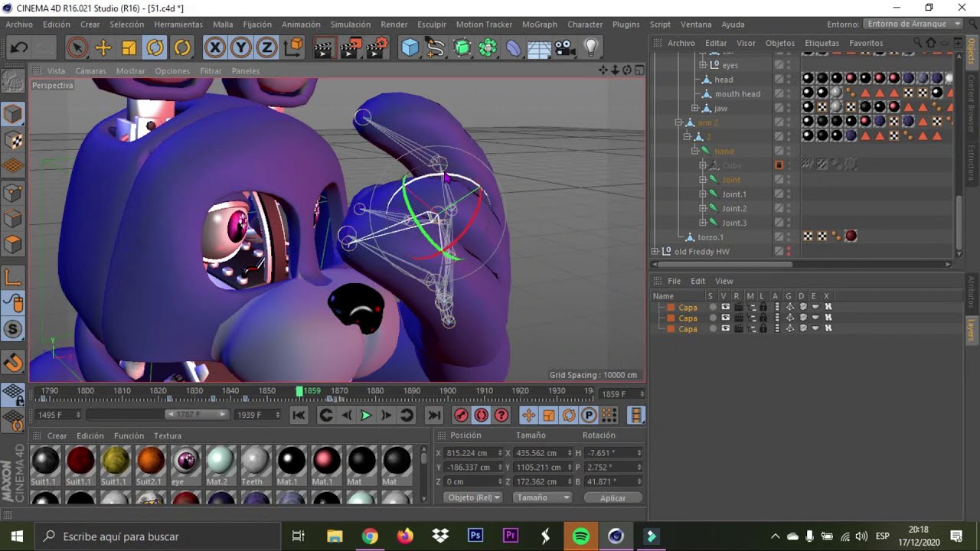Add a Cube primitive object
Viewport: 980px width, 551px height.
(410, 47)
